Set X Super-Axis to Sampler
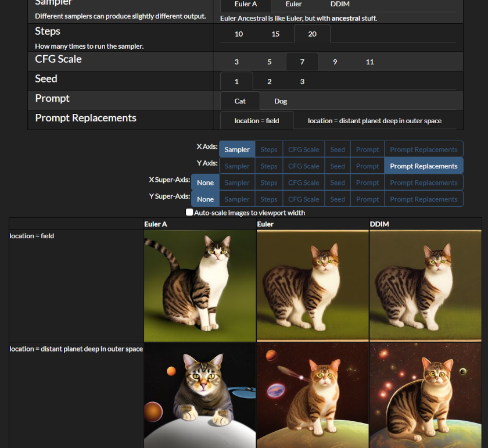This screenshot has width=488, height=448. pyautogui.click(x=237, y=182)
